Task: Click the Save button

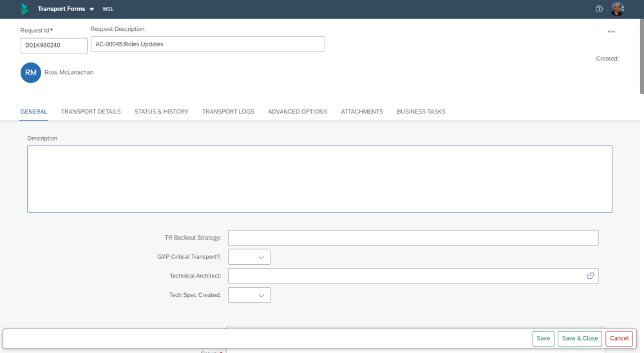Action: pos(543,339)
